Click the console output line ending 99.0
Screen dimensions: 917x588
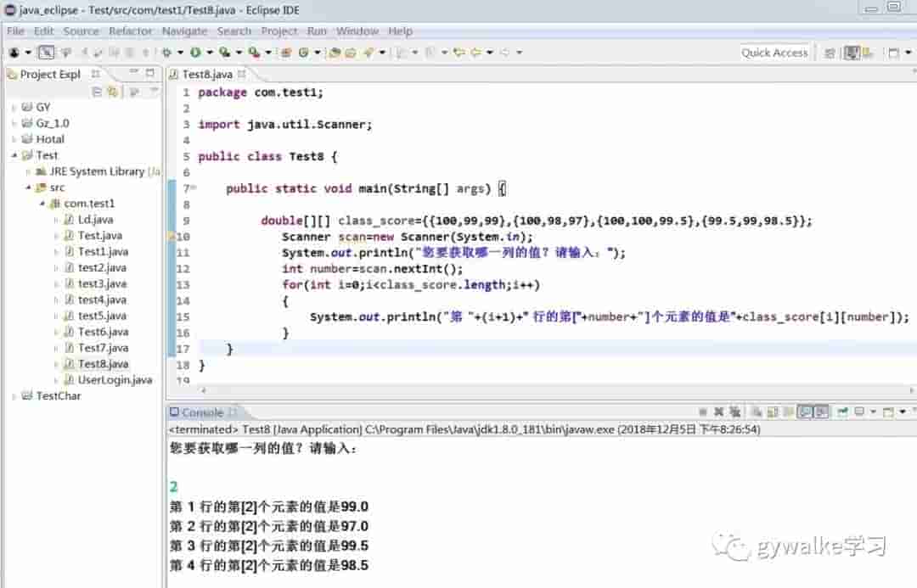point(269,507)
